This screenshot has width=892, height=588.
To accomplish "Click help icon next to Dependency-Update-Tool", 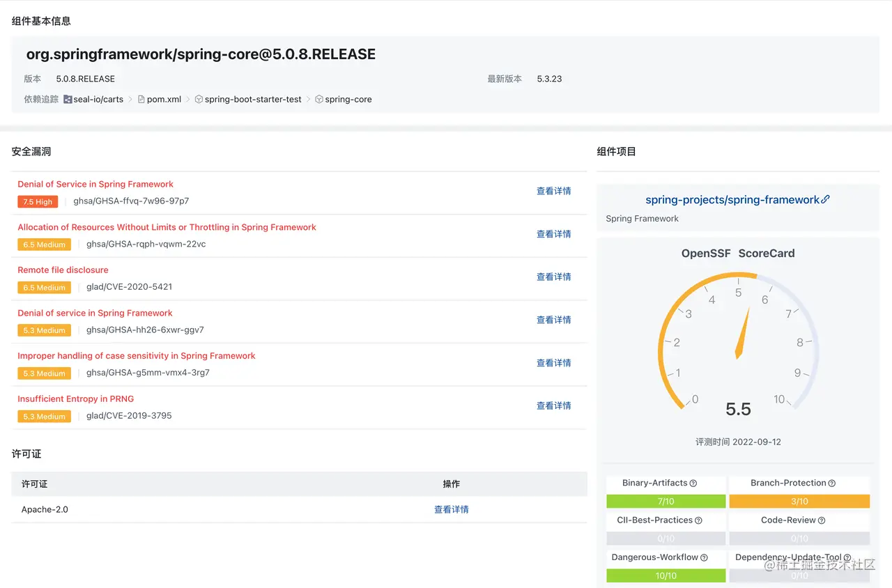I will pyautogui.click(x=847, y=557).
